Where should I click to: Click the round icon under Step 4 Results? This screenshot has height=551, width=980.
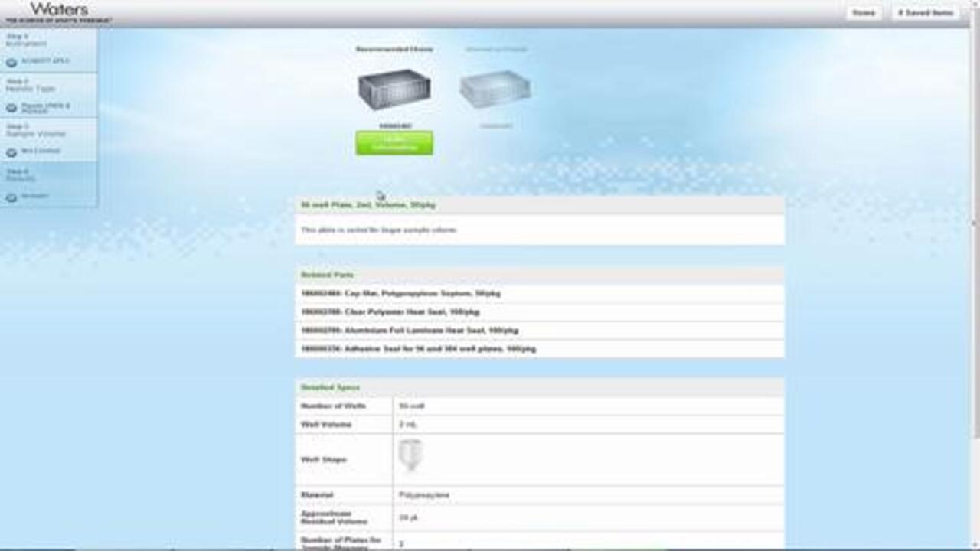[x=11, y=197]
